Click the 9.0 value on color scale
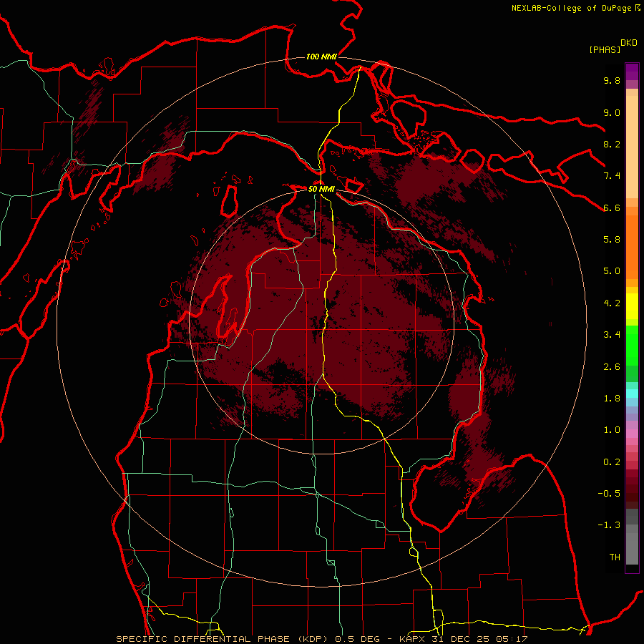This screenshot has height=644, width=644. pyautogui.click(x=612, y=112)
